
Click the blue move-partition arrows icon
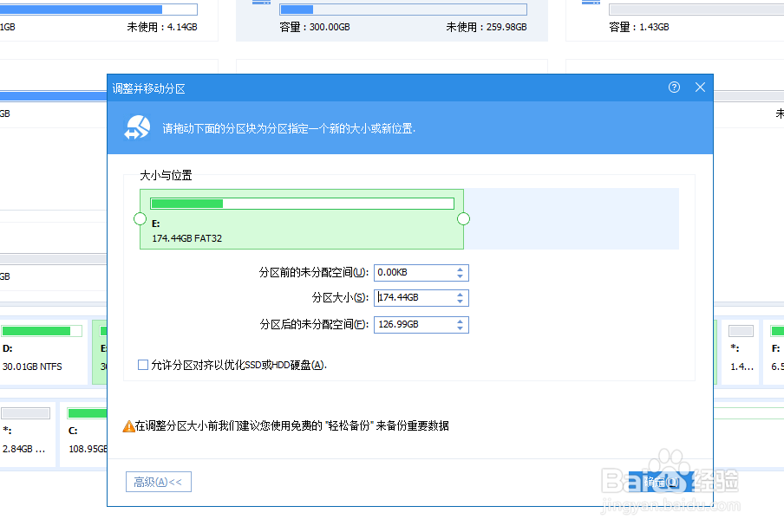coord(136,127)
